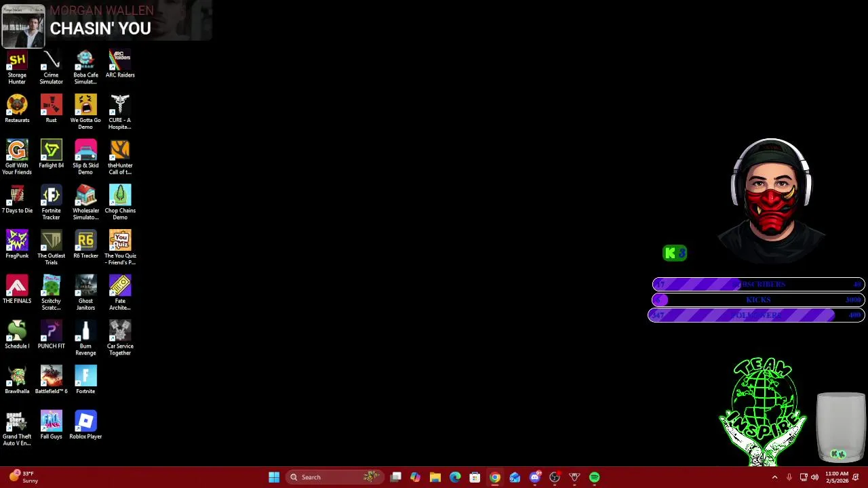This screenshot has height=488, width=868.
Task: Open OBS Studio from the taskbar
Action: tap(555, 477)
